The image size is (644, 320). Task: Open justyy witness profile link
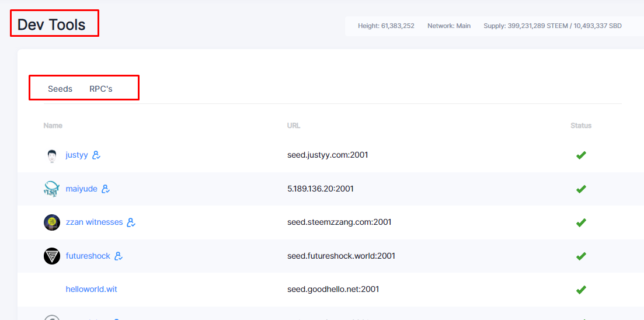(x=77, y=155)
